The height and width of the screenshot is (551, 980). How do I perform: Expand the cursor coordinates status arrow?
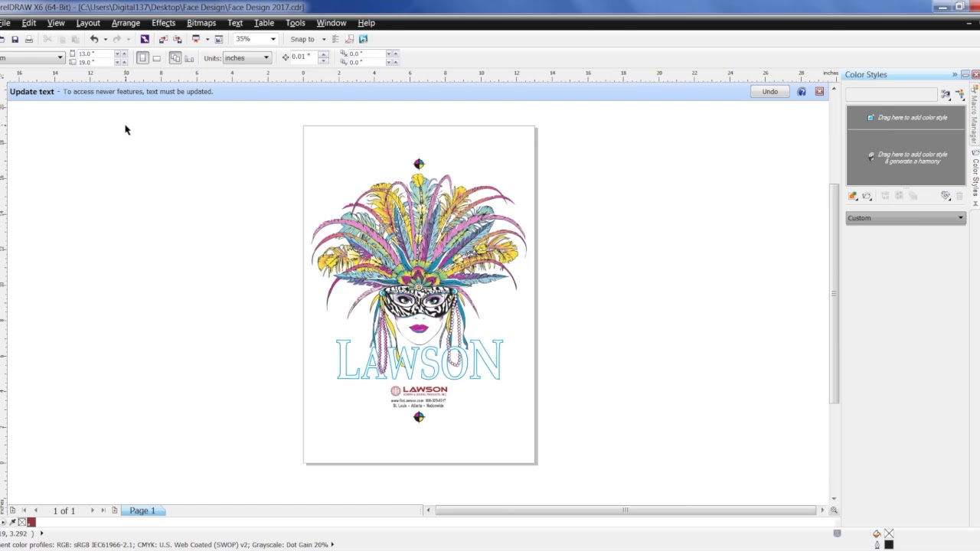pyautogui.click(x=41, y=533)
